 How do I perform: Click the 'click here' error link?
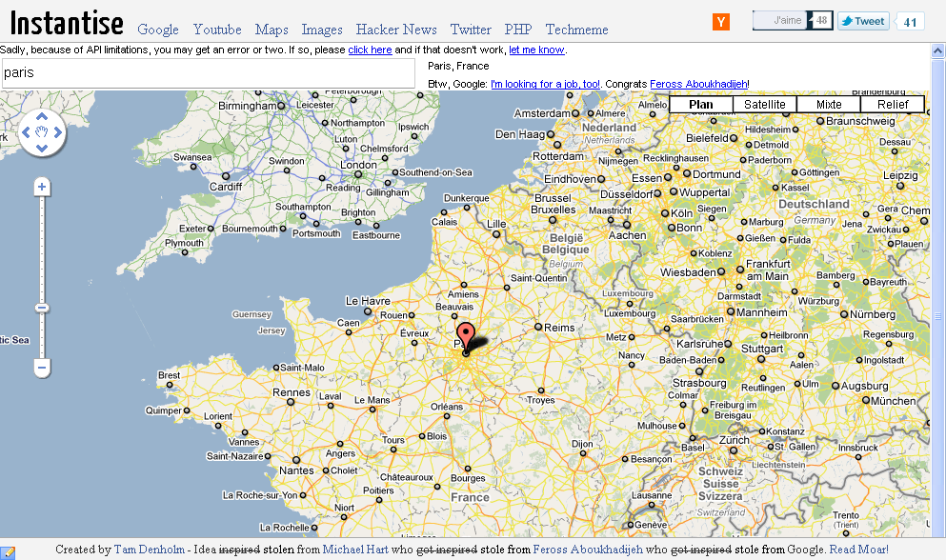370,50
